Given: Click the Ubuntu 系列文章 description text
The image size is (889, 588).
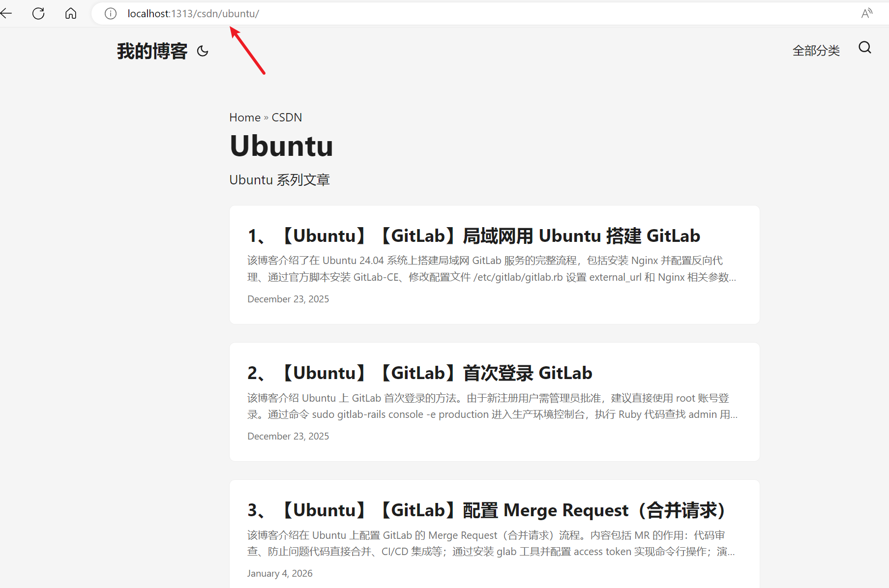Looking at the screenshot, I should pyautogui.click(x=279, y=180).
